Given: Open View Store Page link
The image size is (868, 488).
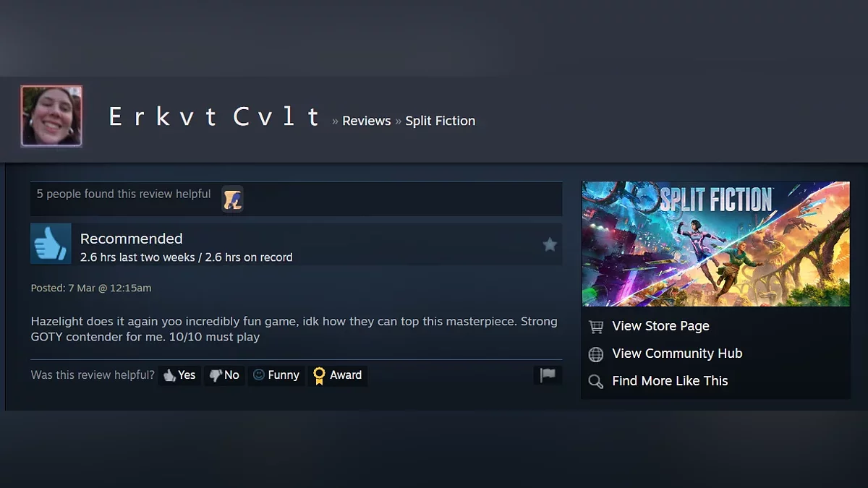Looking at the screenshot, I should point(660,326).
